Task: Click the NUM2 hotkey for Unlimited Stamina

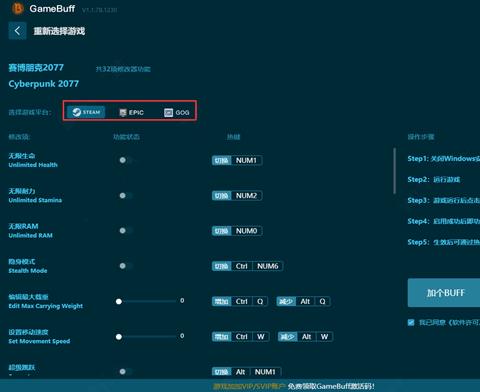Action: coord(237,196)
